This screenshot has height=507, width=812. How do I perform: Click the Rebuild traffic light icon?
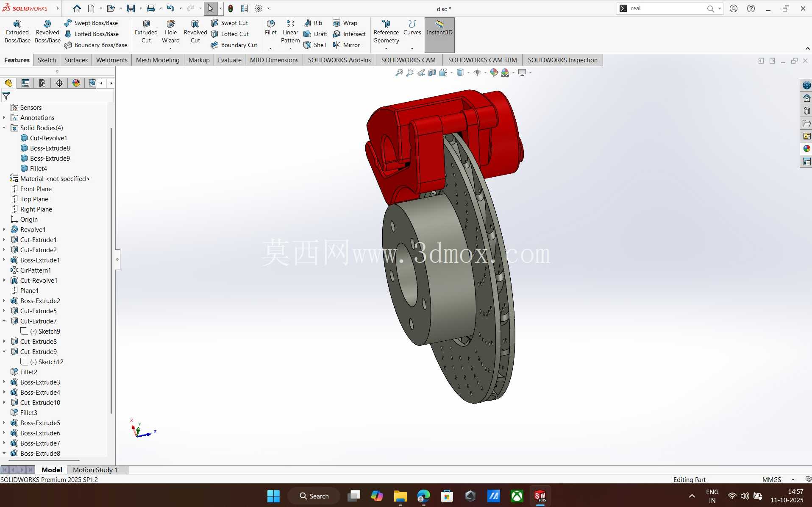click(231, 8)
